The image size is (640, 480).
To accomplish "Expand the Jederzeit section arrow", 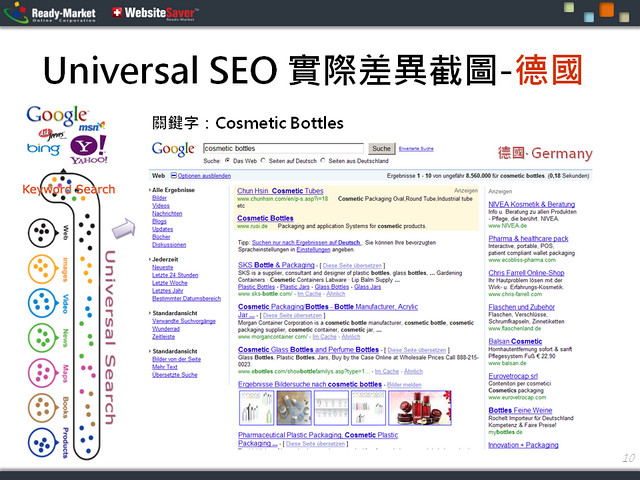I will pos(150,259).
